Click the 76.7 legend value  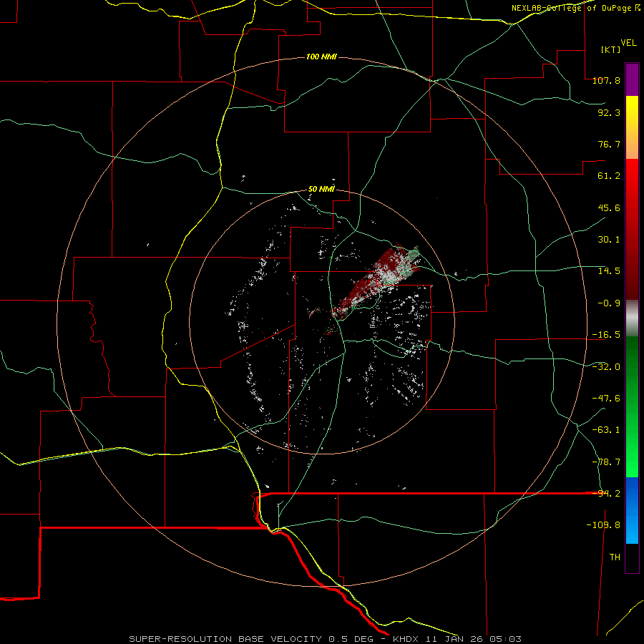[609, 144]
